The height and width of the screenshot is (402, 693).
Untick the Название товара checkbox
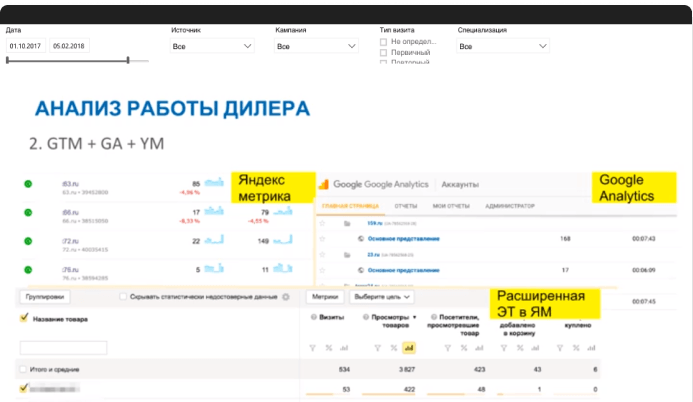24,318
